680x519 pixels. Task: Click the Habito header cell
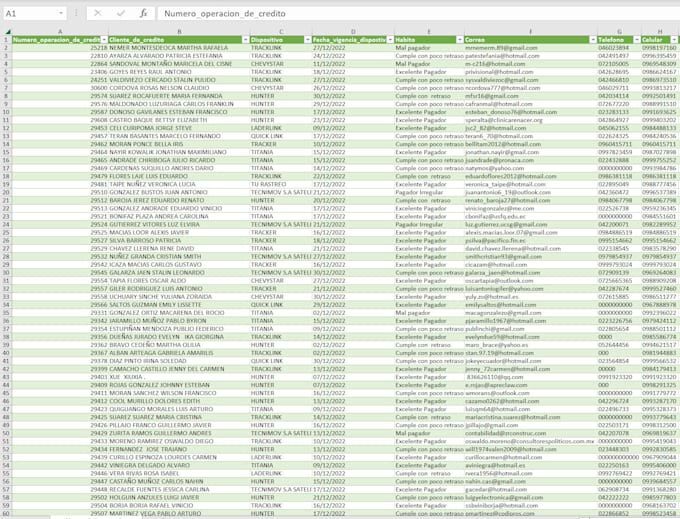coord(429,39)
